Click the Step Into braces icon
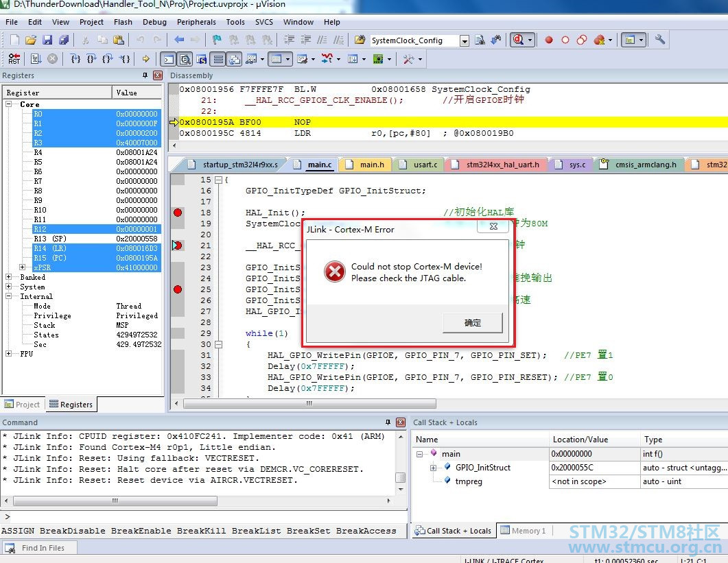 pos(75,59)
